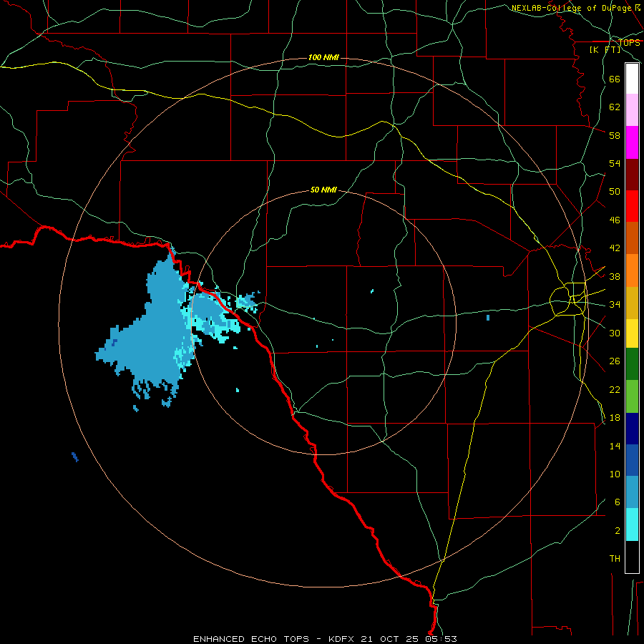Image resolution: width=644 pixels, height=644 pixels.
Task: Click the 'TH' threshold label
Action: (x=615, y=559)
